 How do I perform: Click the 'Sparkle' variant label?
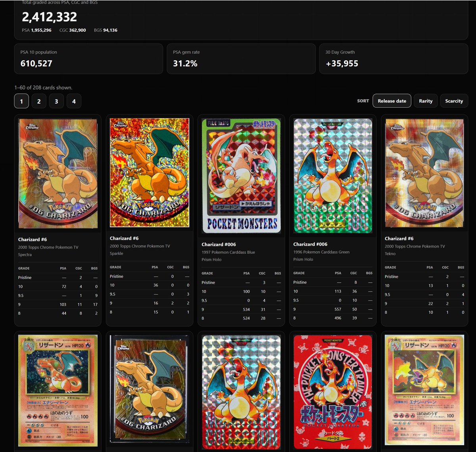pyautogui.click(x=117, y=254)
